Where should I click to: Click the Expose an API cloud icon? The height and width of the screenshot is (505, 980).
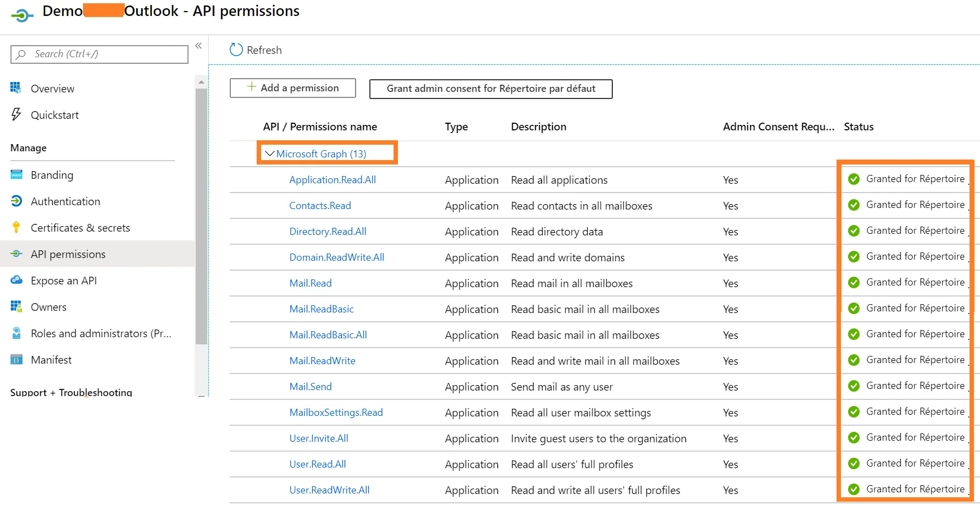tap(16, 280)
